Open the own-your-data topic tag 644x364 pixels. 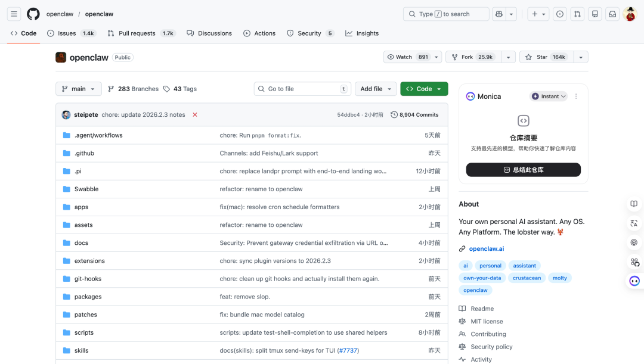pos(482,278)
